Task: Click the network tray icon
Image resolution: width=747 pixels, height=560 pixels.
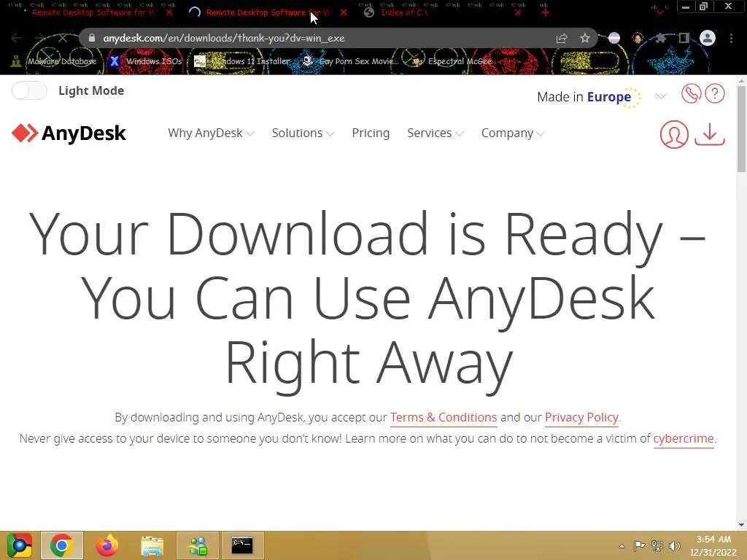Action: (x=657, y=546)
